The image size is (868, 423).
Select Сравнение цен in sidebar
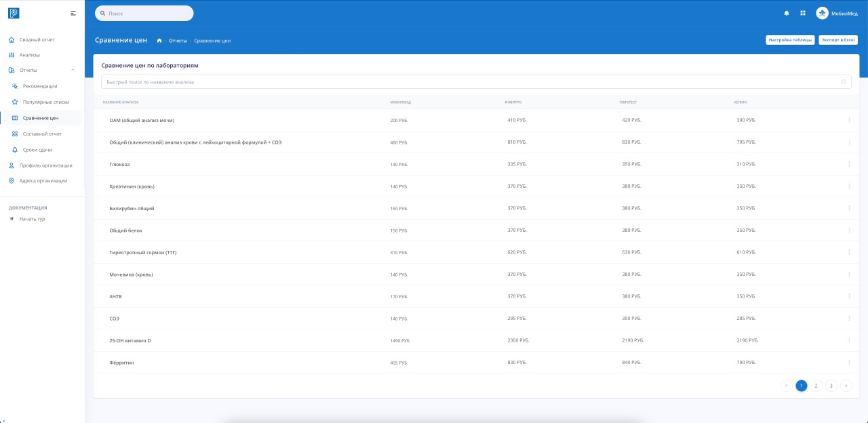(42, 118)
